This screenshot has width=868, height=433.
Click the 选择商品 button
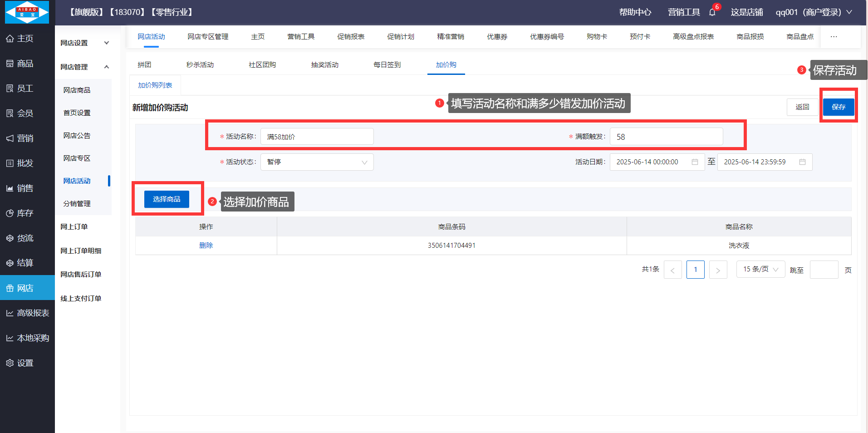pos(167,199)
